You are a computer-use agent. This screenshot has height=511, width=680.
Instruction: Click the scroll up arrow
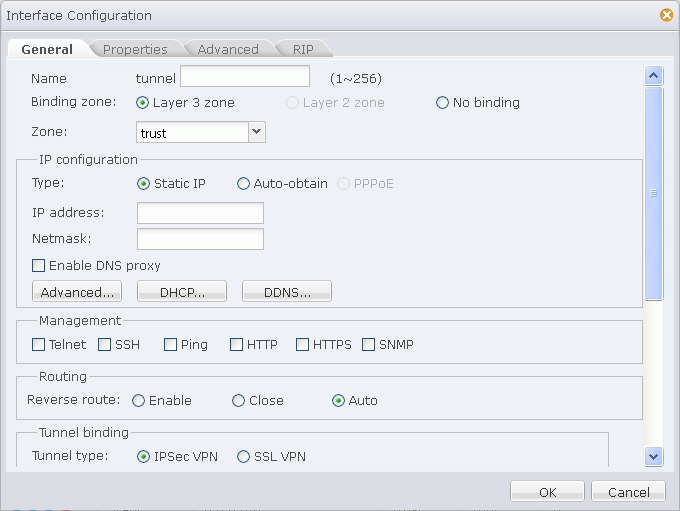(654, 76)
